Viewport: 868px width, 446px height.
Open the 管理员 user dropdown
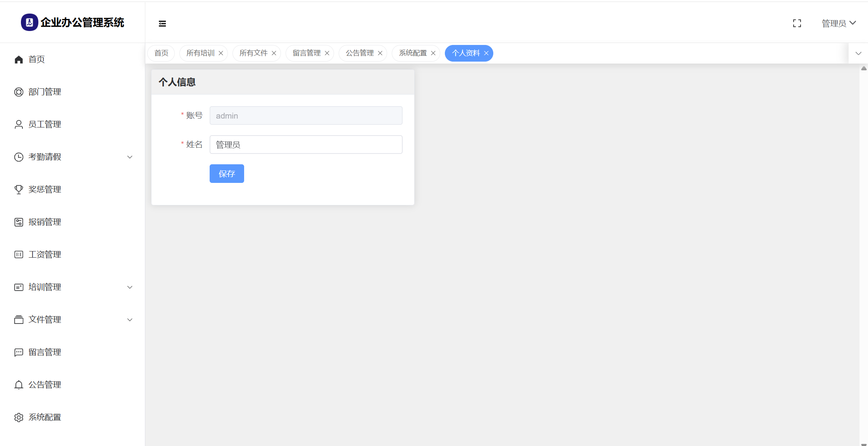(839, 23)
